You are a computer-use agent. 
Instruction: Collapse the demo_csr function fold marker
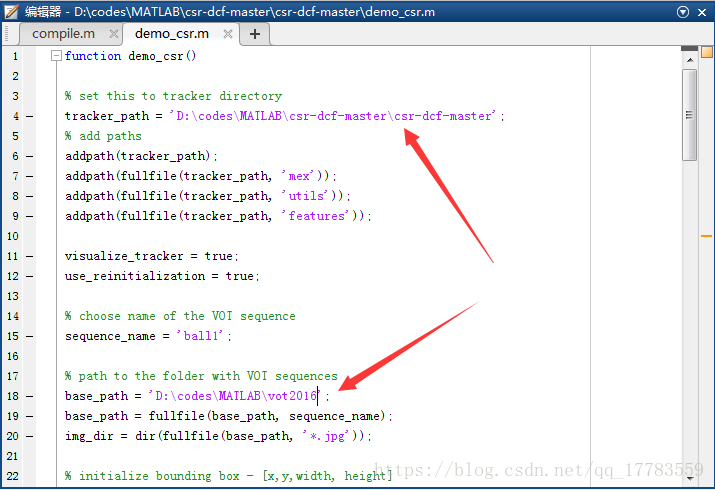click(56, 56)
